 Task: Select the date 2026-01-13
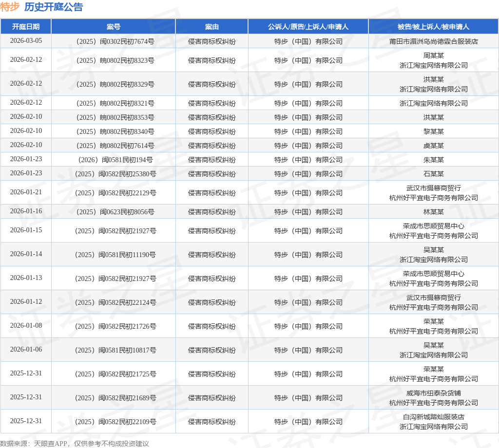[x=26, y=278]
